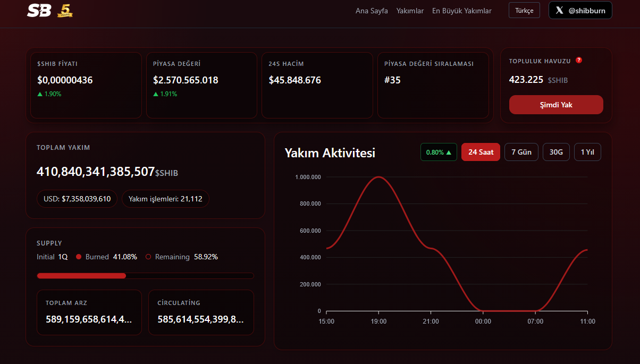Click the Burned red dot legend marker
Image resolution: width=640 pixels, height=364 pixels.
pyautogui.click(x=79, y=257)
